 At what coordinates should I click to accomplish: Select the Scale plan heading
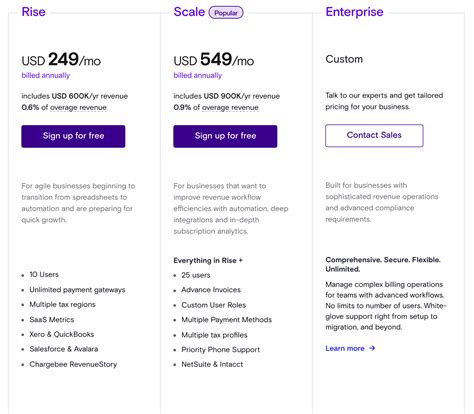189,12
